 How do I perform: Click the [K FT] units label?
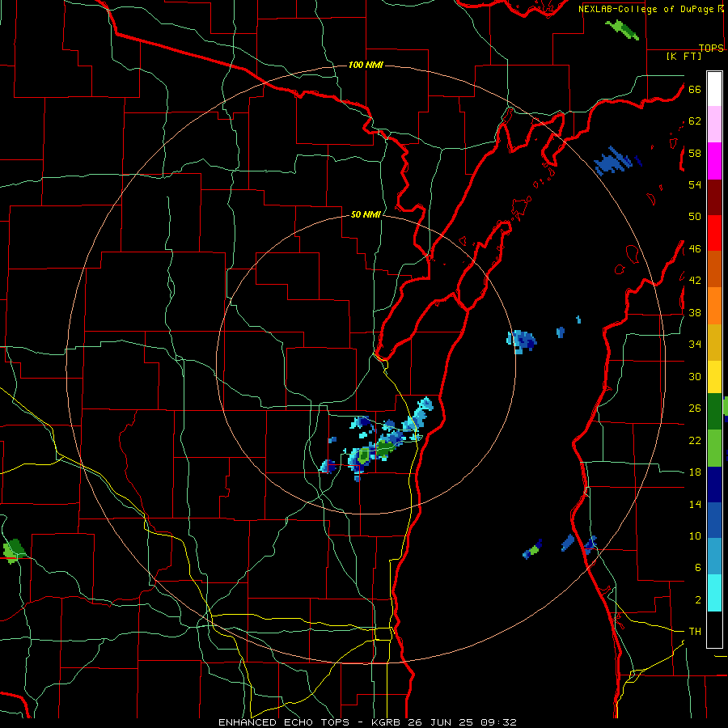(684, 56)
